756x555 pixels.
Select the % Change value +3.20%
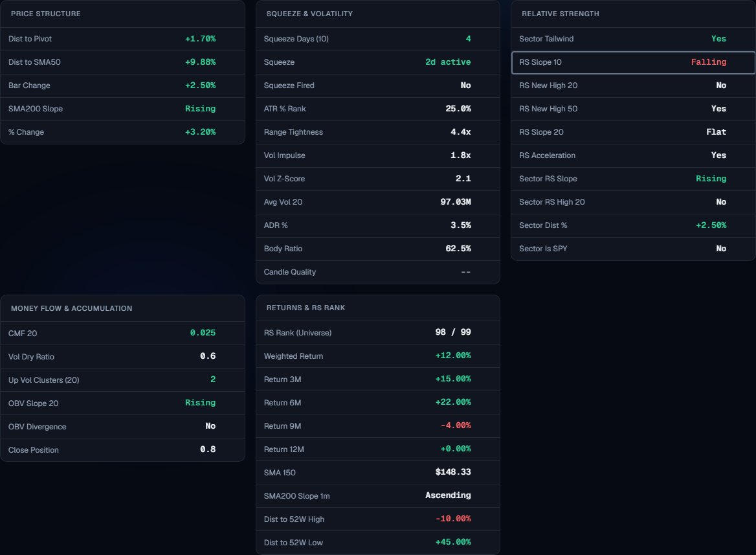coord(200,131)
